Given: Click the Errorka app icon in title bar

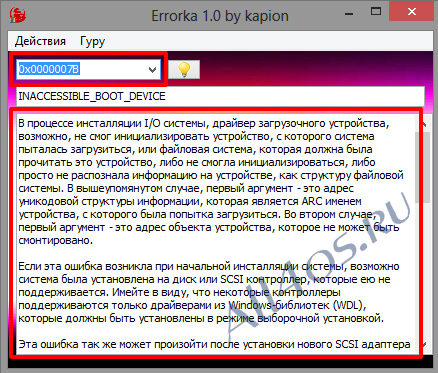Looking at the screenshot, I should tap(17, 15).
